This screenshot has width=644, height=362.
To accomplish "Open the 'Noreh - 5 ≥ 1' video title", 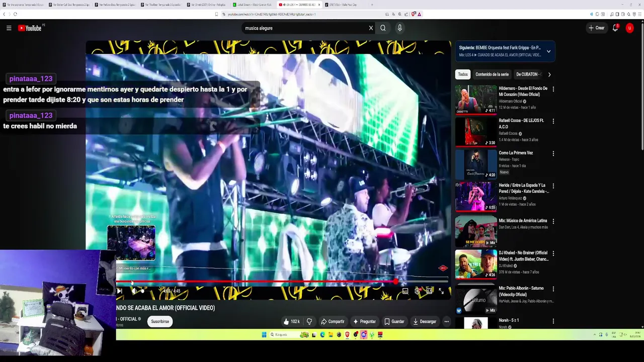I will tap(509, 320).
